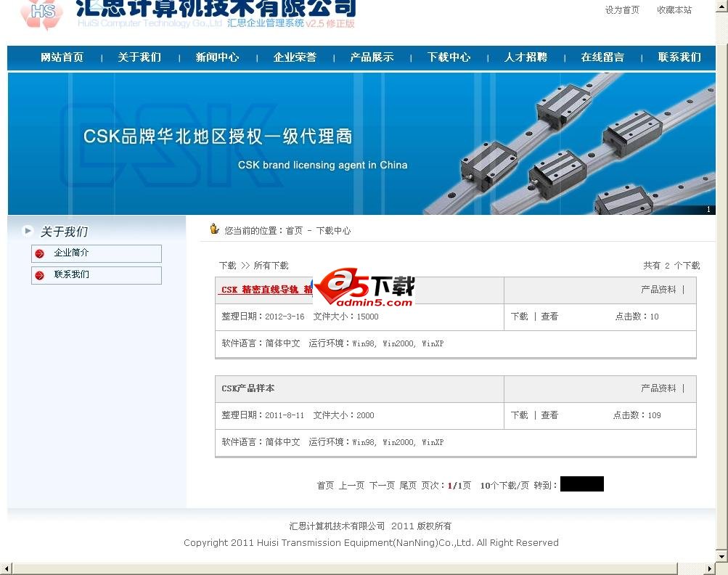This screenshot has width=728, height=575.
Task: Click the banner slide number 1 indicator
Action: click(x=708, y=210)
